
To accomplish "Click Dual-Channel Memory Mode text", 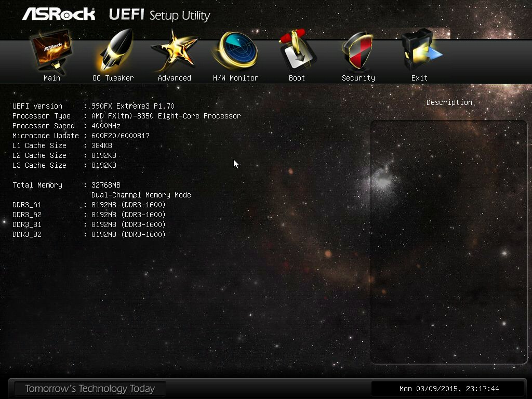I will click(x=141, y=195).
